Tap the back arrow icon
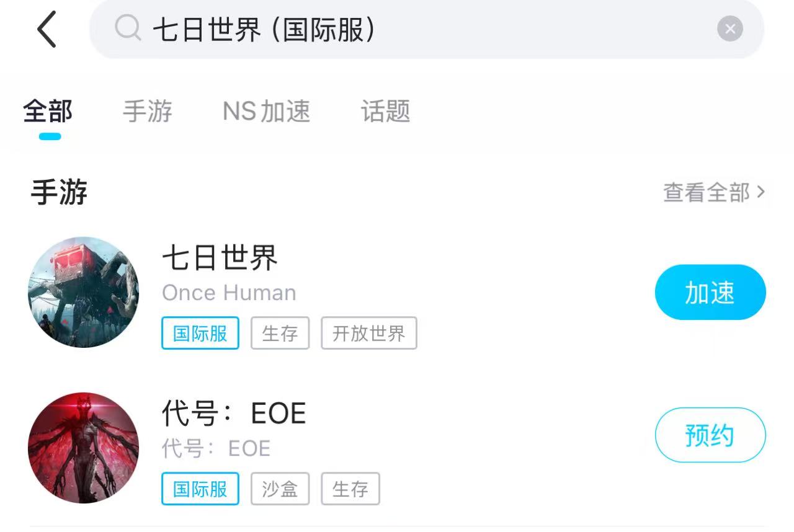 47,29
